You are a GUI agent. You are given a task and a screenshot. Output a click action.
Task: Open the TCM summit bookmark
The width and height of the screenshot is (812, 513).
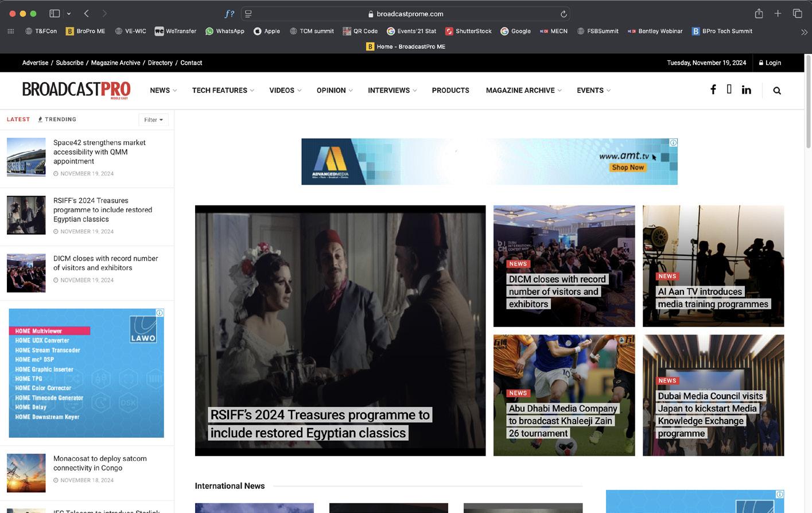(312, 31)
